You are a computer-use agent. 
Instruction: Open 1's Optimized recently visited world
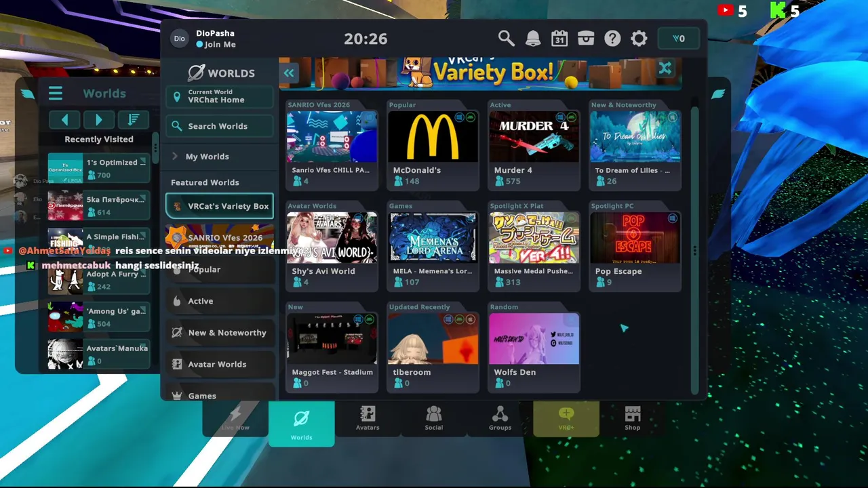[99, 168]
